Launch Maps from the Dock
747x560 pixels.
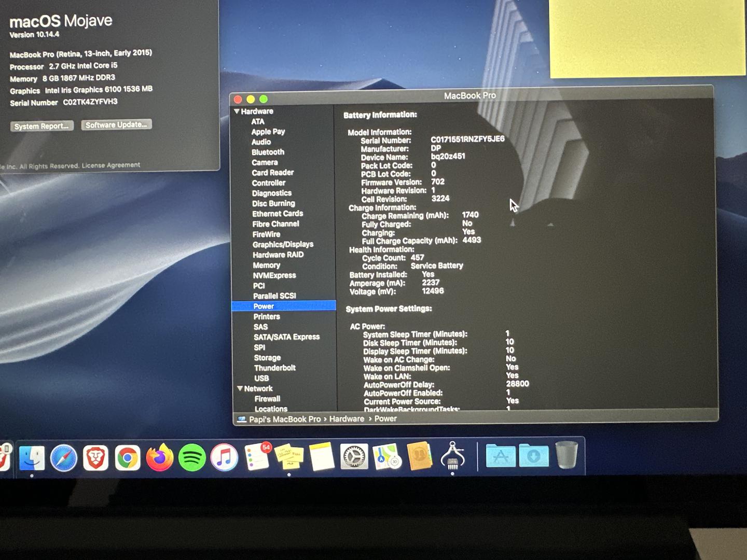387,457
